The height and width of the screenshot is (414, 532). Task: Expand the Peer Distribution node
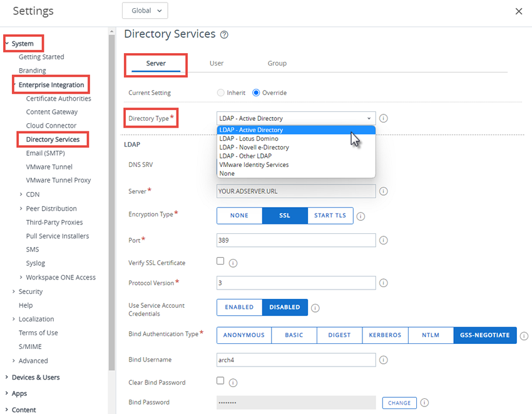click(21, 208)
